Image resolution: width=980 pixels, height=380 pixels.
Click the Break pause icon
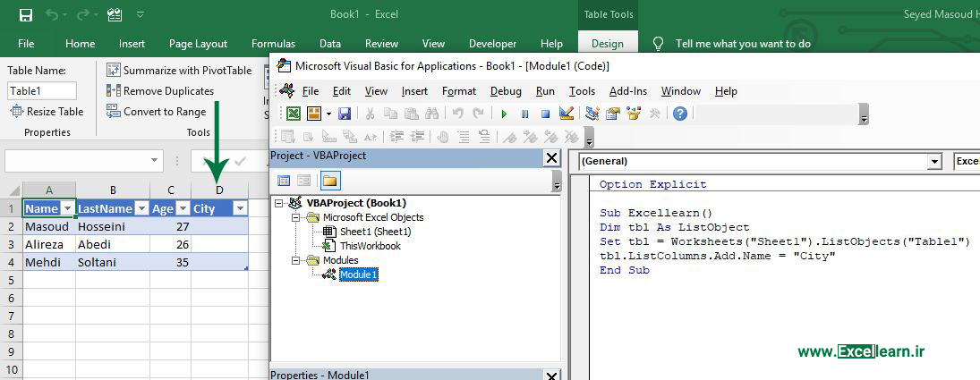tap(524, 114)
